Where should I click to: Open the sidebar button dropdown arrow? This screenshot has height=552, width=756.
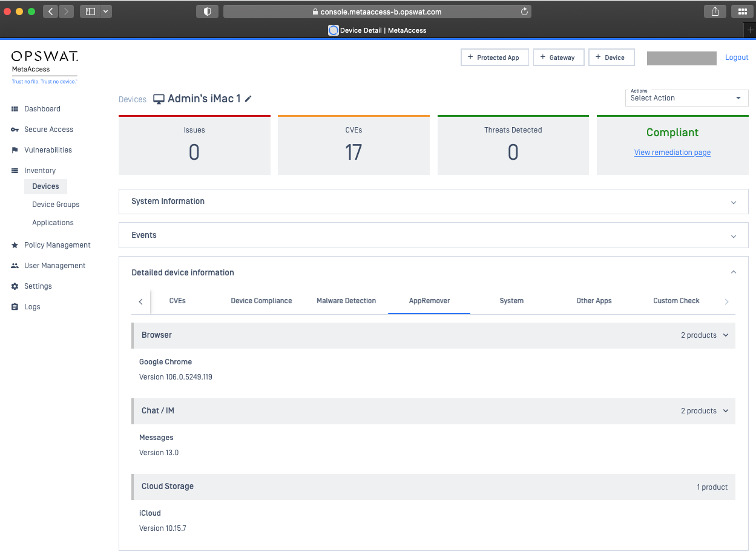point(107,11)
